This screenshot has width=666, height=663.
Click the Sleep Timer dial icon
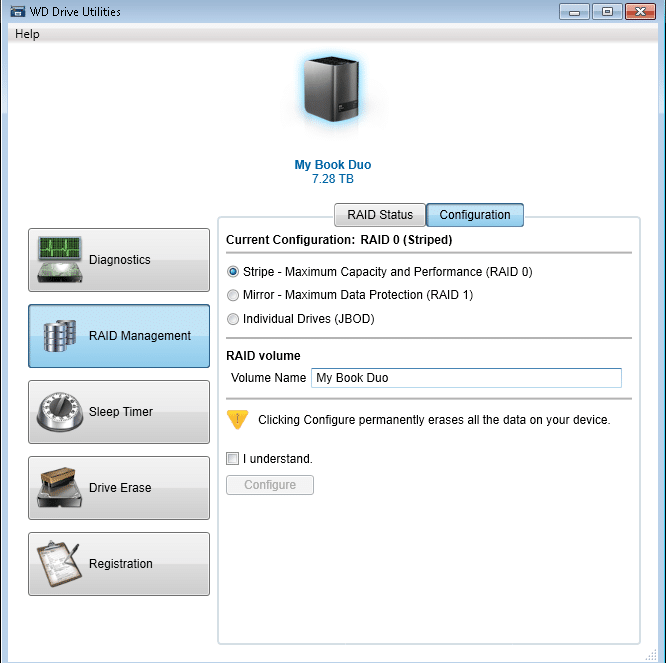click(59, 412)
